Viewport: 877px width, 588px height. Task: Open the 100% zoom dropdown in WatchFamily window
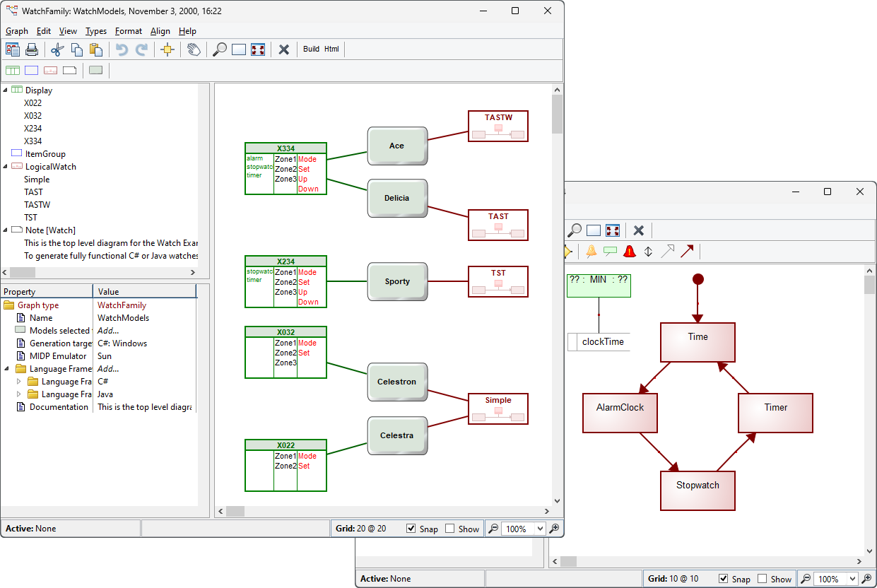coord(540,529)
